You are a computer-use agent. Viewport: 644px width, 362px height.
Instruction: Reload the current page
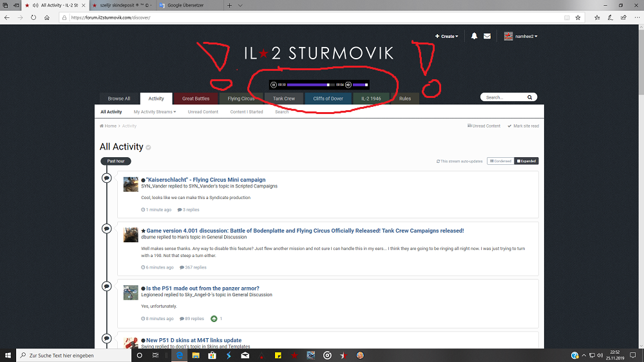[x=33, y=17]
